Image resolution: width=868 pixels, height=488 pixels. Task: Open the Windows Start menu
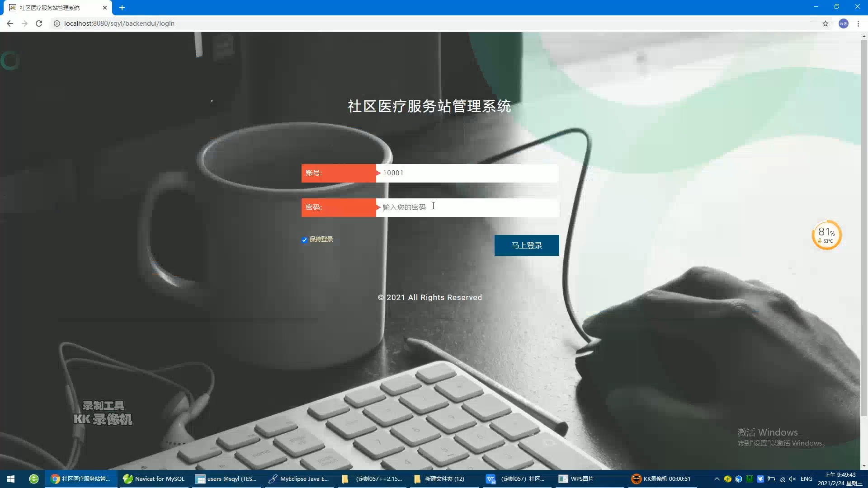(x=11, y=479)
